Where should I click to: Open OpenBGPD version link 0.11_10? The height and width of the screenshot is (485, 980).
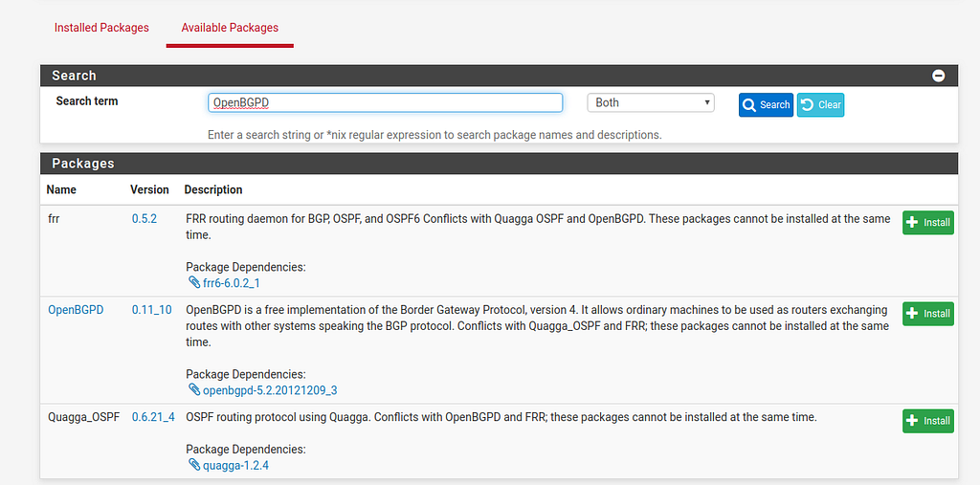[x=152, y=310]
